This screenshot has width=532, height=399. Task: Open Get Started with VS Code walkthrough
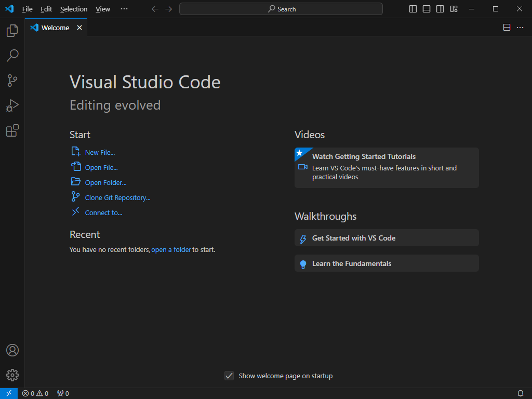coord(387,238)
